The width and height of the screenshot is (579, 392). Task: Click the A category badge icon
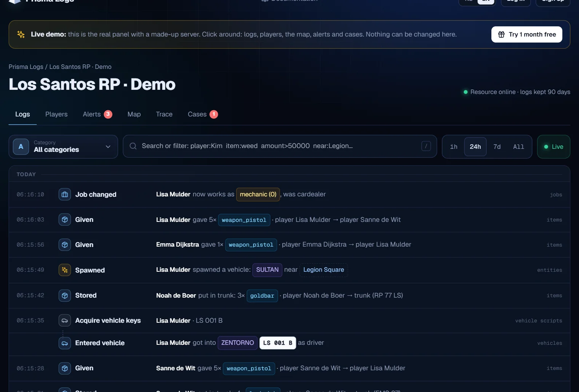21,147
